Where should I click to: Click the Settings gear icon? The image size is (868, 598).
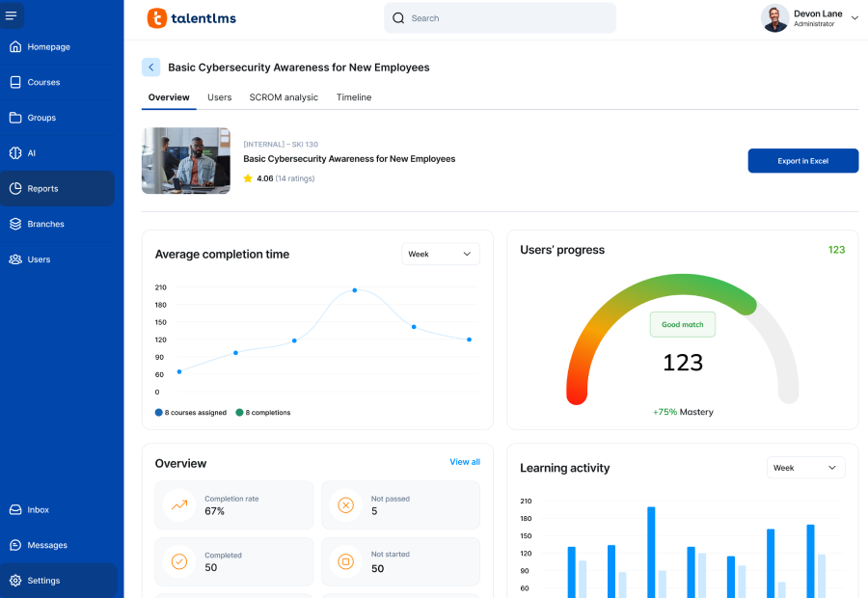[x=15, y=581]
